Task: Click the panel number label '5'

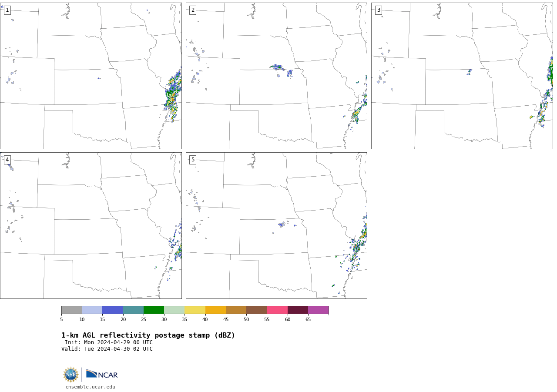Action: coord(193,160)
